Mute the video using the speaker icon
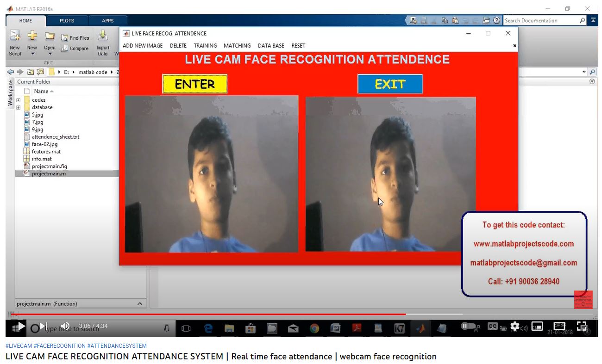Image resolution: width=602 pixels, height=364 pixels. point(65,326)
